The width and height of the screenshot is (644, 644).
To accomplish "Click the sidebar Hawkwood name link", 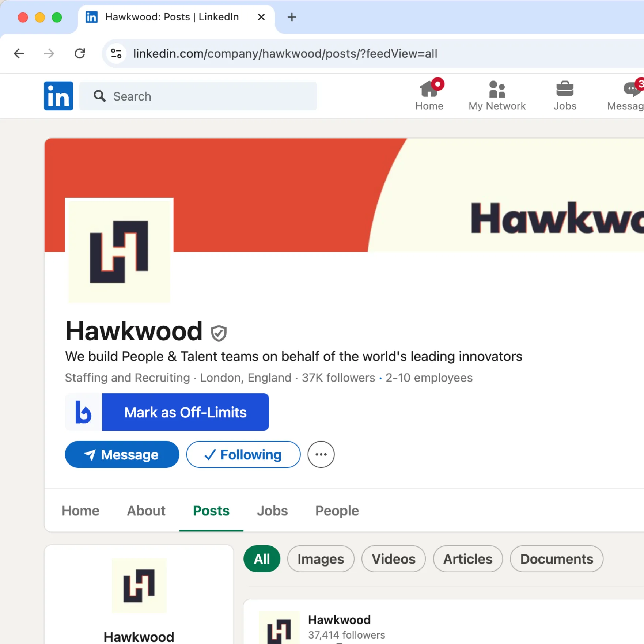I will pyautogui.click(x=139, y=636).
